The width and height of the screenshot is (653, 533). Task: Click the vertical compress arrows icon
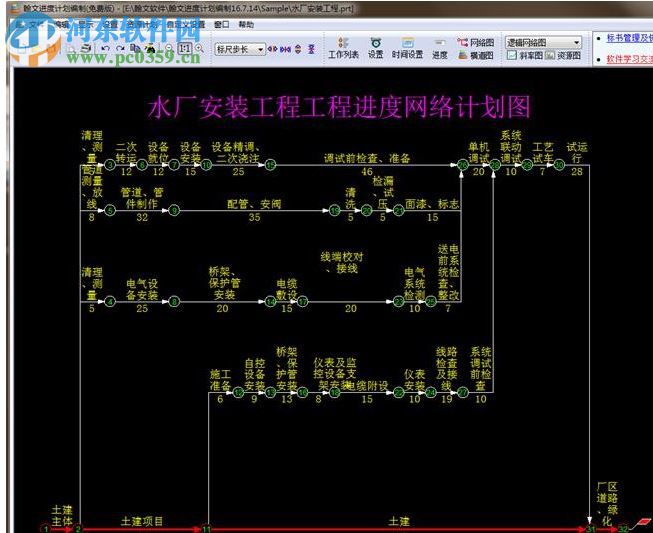click(x=312, y=49)
